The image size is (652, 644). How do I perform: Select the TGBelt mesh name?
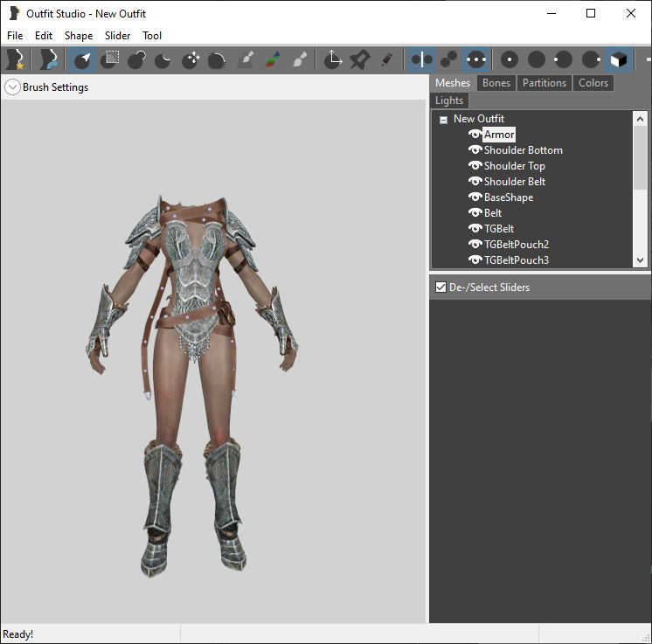499,229
